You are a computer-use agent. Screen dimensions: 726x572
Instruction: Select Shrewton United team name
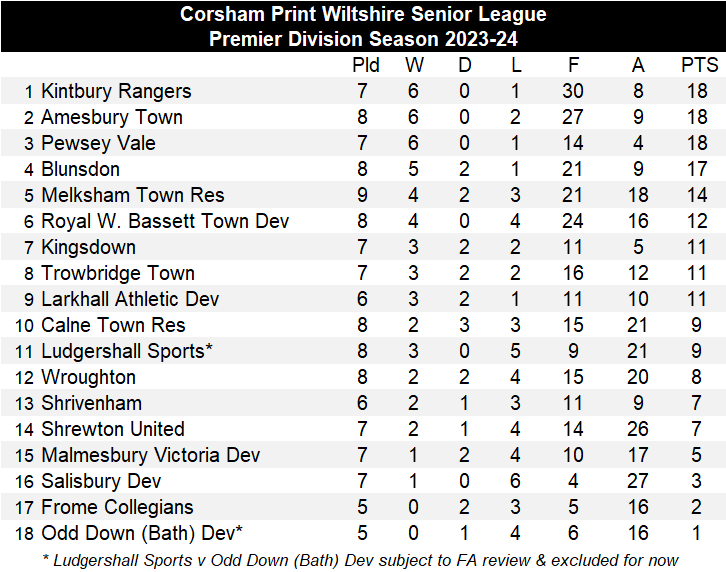[113, 429]
